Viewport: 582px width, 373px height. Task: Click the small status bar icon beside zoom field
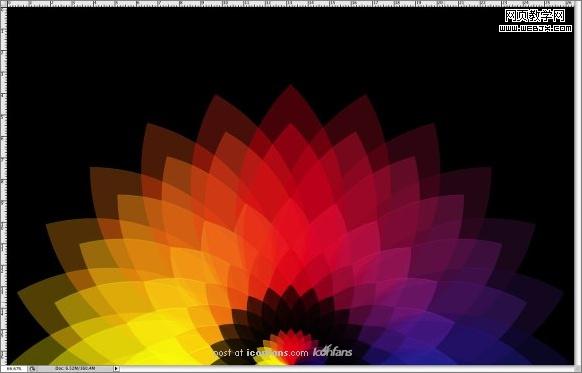tap(32, 369)
